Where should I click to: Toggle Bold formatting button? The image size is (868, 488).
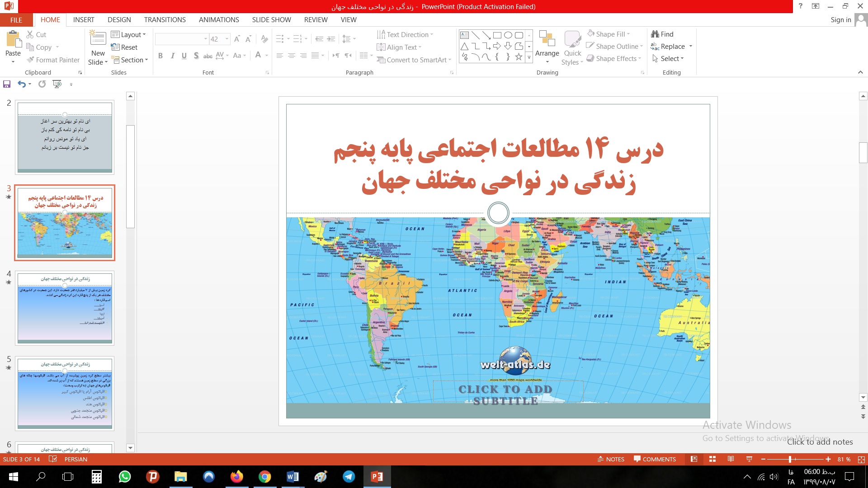160,56
